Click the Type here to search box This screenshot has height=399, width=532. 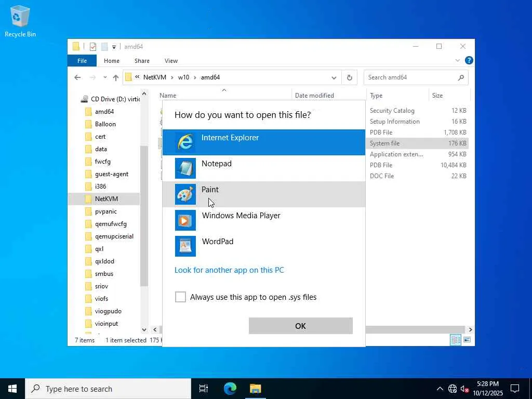tap(108, 389)
